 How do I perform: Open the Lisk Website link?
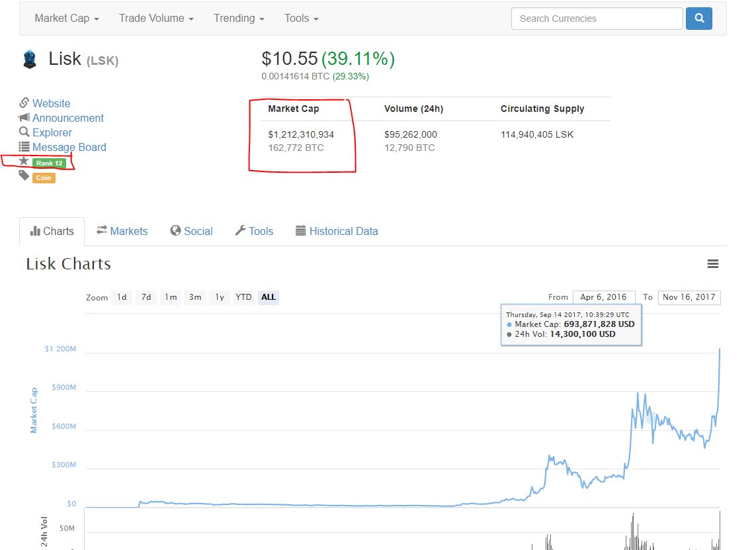tap(51, 103)
